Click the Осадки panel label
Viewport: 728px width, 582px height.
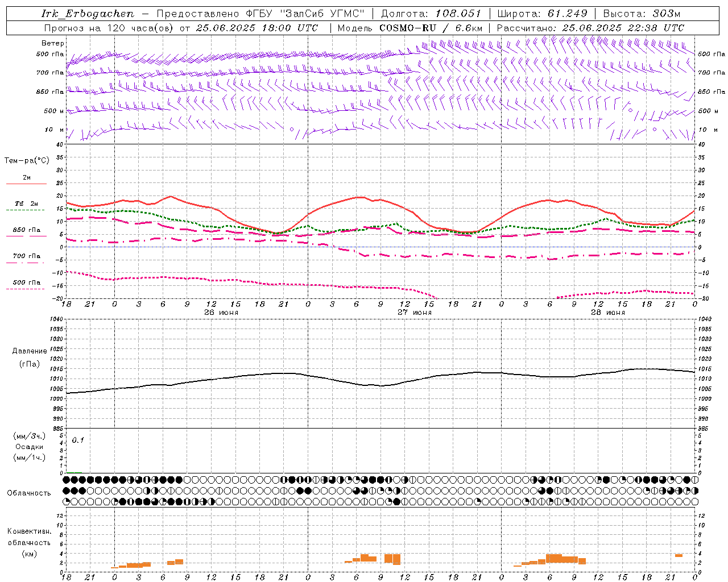tap(30, 447)
